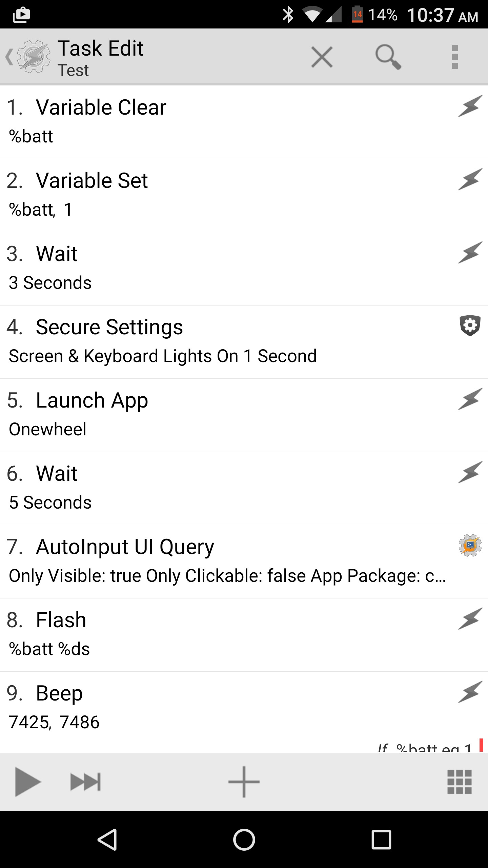
Task: Tap the Secure Settings shield icon
Action: click(x=470, y=325)
